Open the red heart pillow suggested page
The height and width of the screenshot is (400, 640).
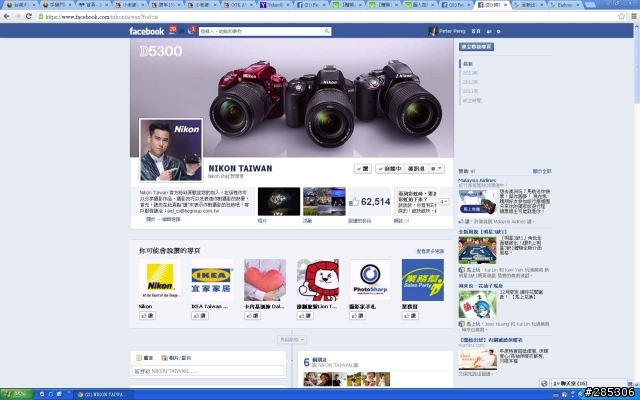pos(264,280)
